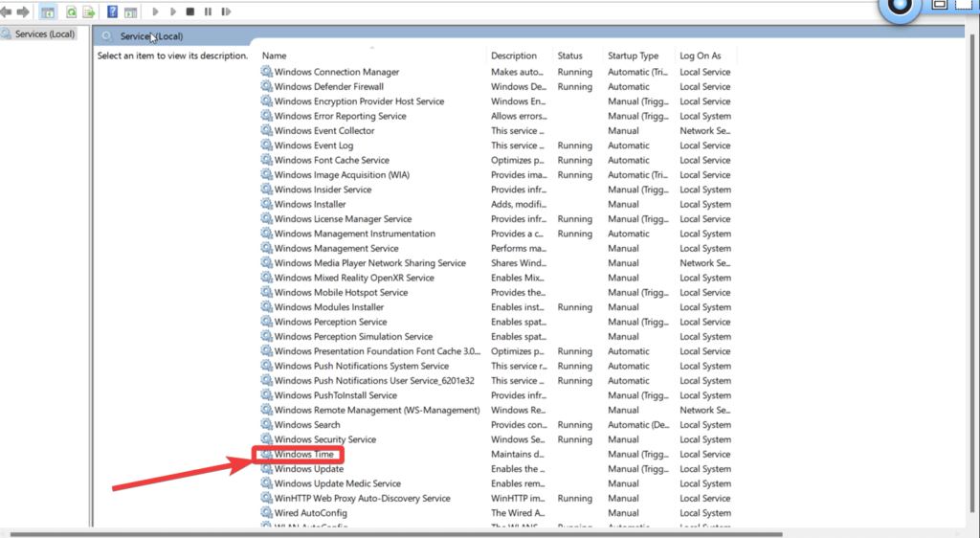Viewport: 980px width, 538px height.
Task: Click the Export List toolbar icon
Action: pos(89,11)
